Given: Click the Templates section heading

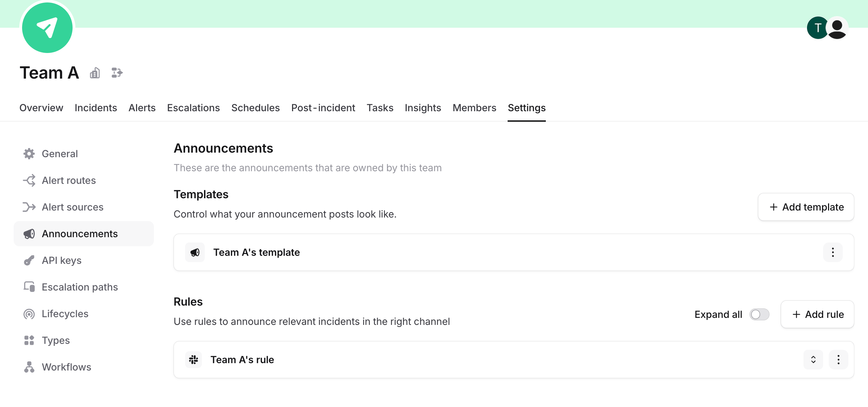Looking at the screenshot, I should tap(201, 194).
